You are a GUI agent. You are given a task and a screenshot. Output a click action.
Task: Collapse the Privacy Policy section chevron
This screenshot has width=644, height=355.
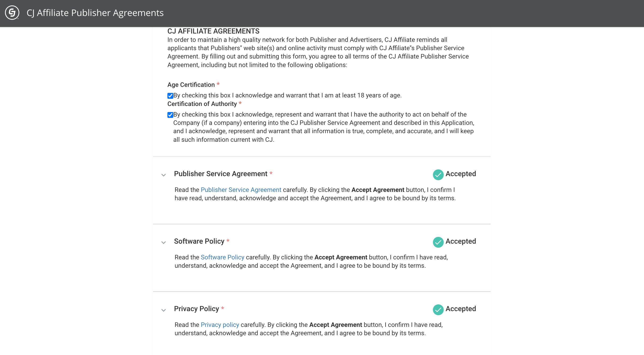[x=164, y=310]
